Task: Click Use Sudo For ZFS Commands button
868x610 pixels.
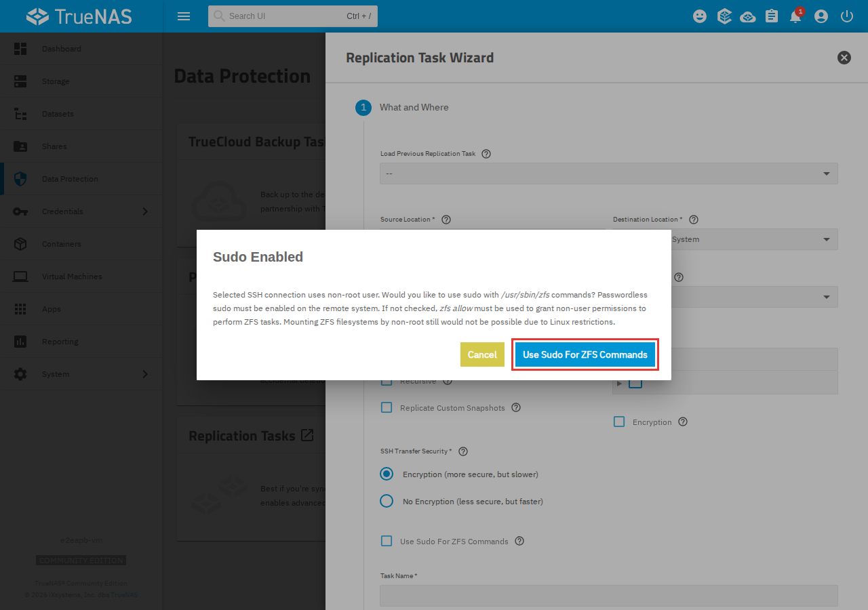Action: click(x=585, y=354)
